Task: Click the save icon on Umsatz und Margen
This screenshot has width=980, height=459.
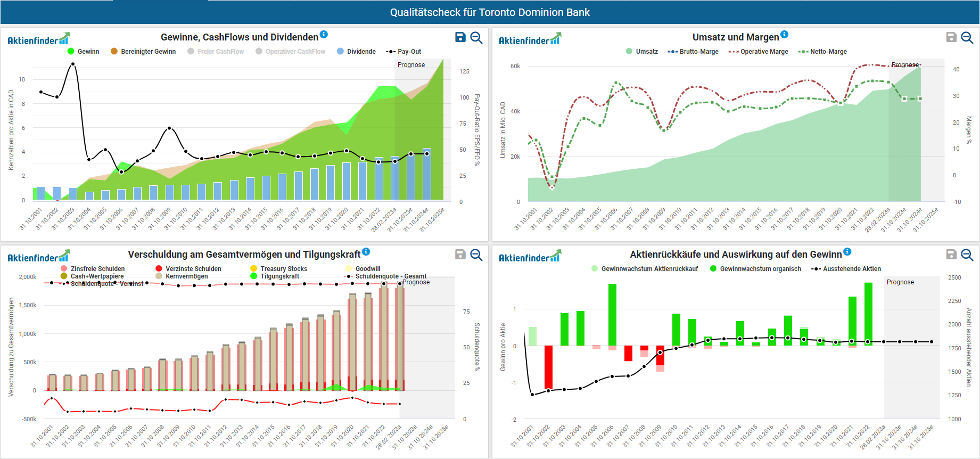Action: point(951,37)
